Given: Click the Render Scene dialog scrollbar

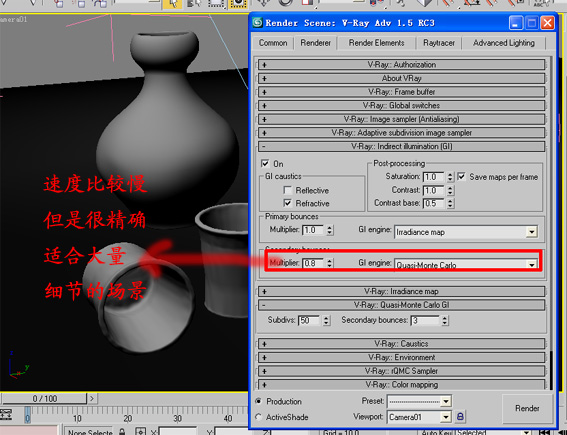Looking at the screenshot, I should (x=551, y=370).
